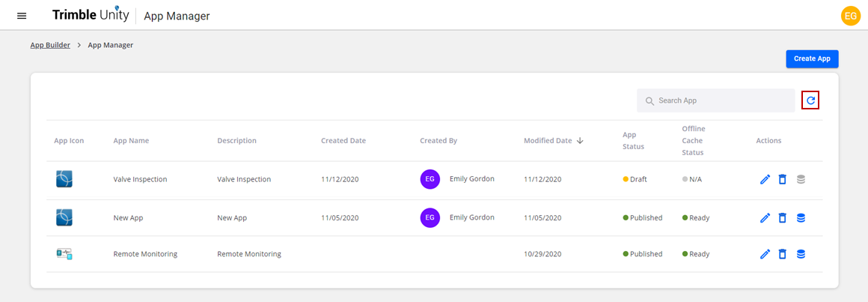Open the EG user profile avatar
This screenshot has height=302, width=868.
(x=850, y=16)
